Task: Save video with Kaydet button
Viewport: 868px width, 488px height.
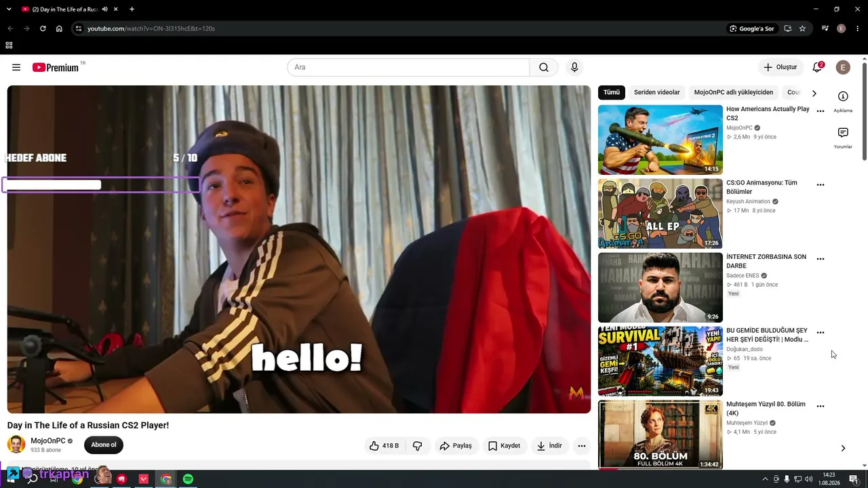Action: (504, 446)
